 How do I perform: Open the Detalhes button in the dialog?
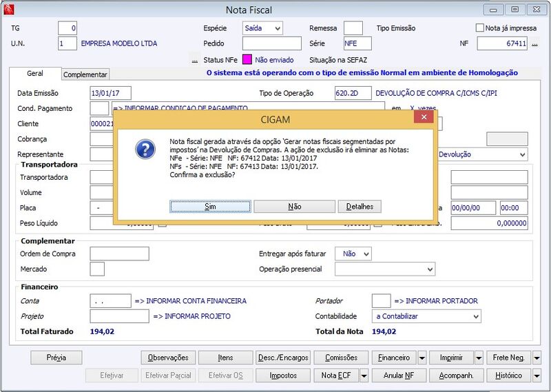point(360,207)
